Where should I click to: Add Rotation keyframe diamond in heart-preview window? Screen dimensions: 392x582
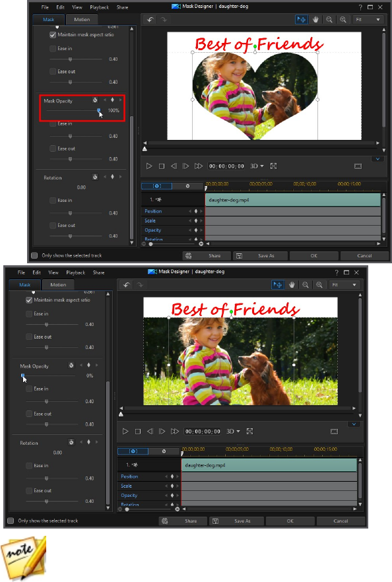tap(112, 177)
